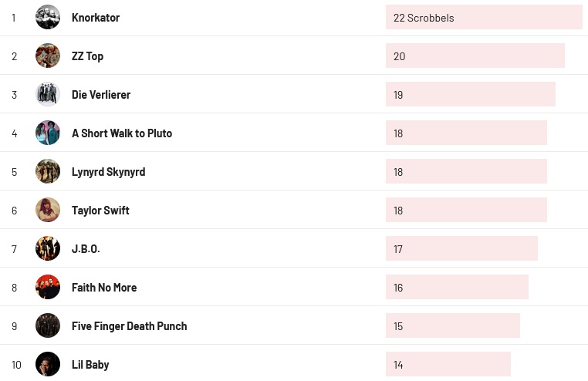
Task: Open Taylor Swift's avatar thumbnail
Action: tap(48, 210)
